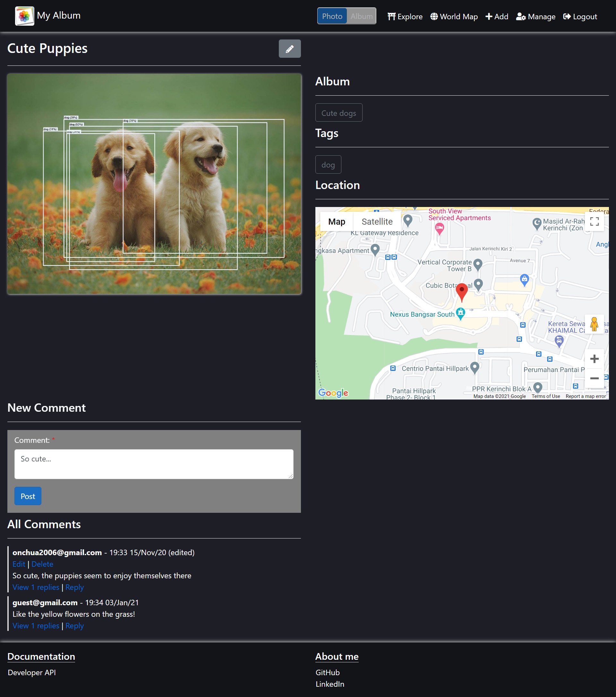Viewport: 616px width, 697px height.
Task: Go to World Map page
Action: [454, 17]
